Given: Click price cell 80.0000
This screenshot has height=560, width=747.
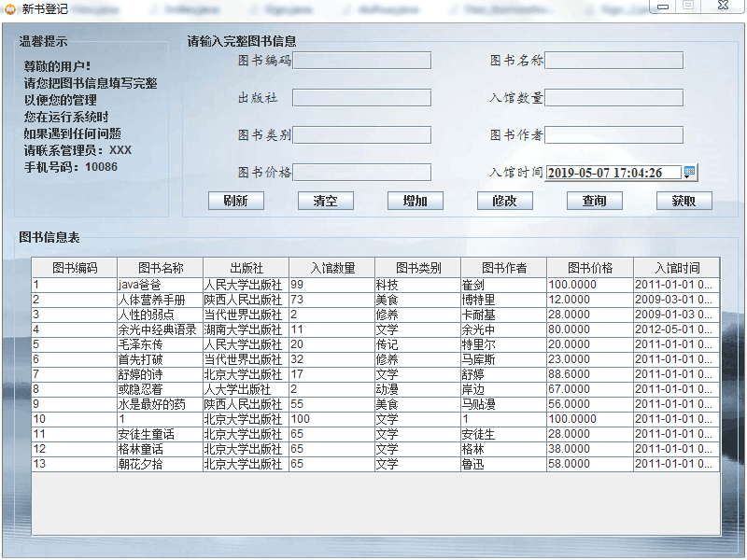Looking at the screenshot, I should [590, 329].
